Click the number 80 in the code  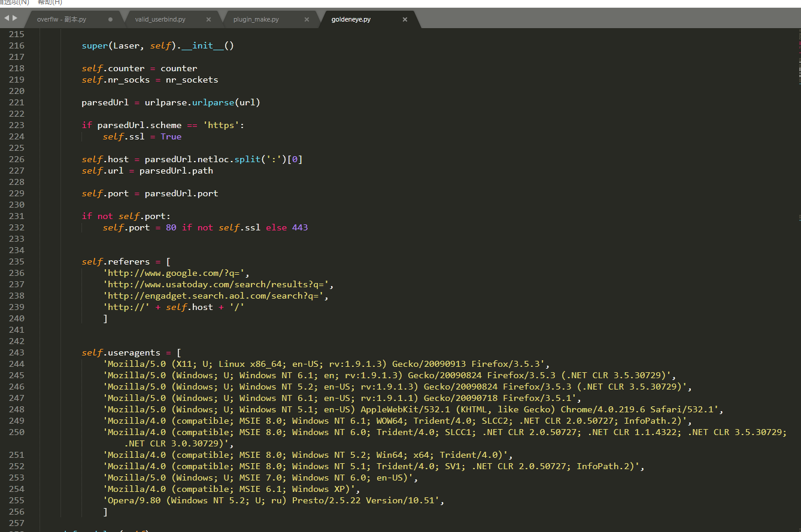click(171, 227)
